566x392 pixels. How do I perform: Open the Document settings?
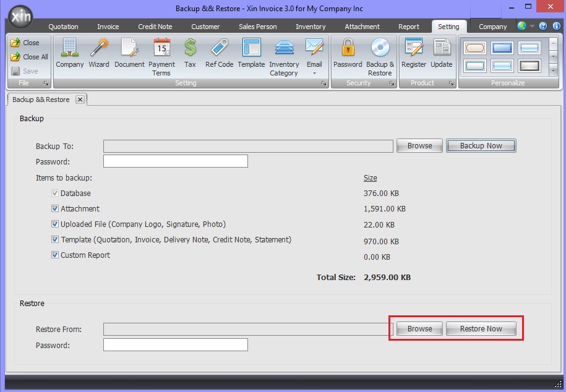click(x=129, y=53)
